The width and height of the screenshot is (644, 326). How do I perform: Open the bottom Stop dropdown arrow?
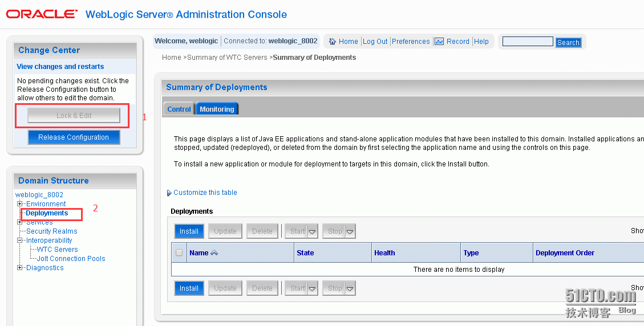[350, 288]
